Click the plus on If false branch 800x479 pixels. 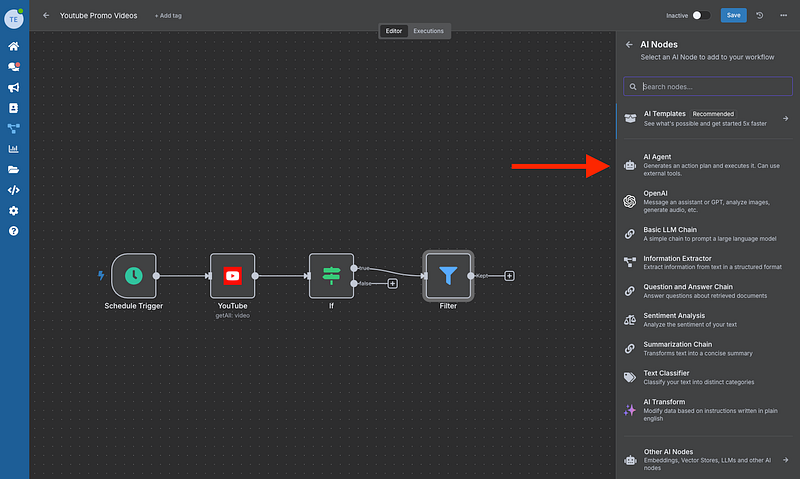(x=392, y=284)
